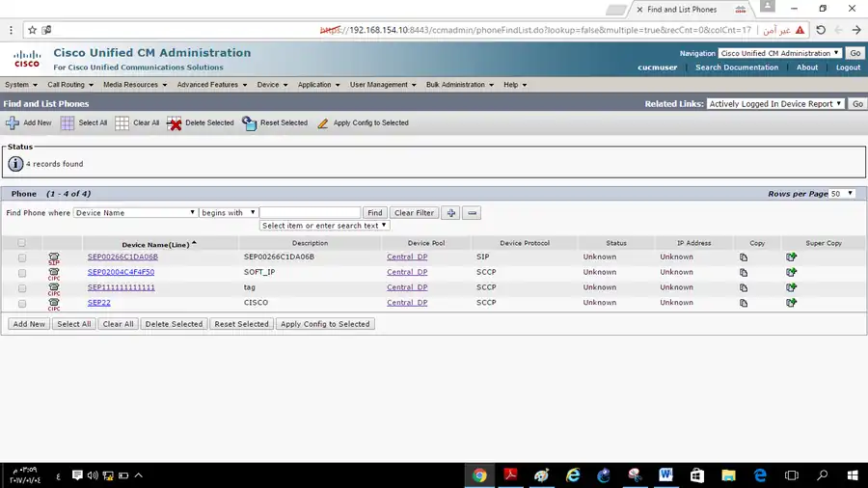The image size is (868, 488).
Task: Open the SEP00266C1DA06B device link
Action: click(122, 257)
